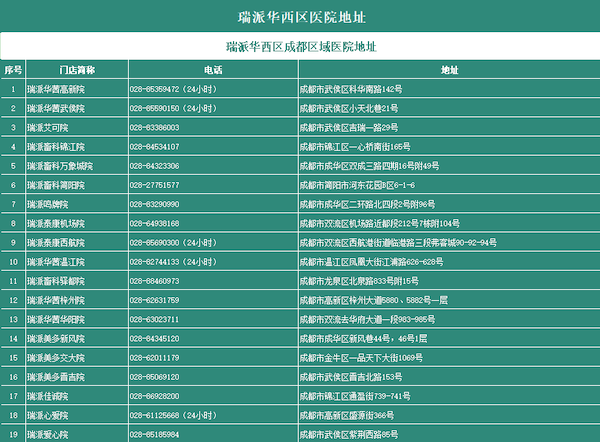
Task: Click the address 成都市武侯区吉瑞一路29号
Action: pos(349,127)
